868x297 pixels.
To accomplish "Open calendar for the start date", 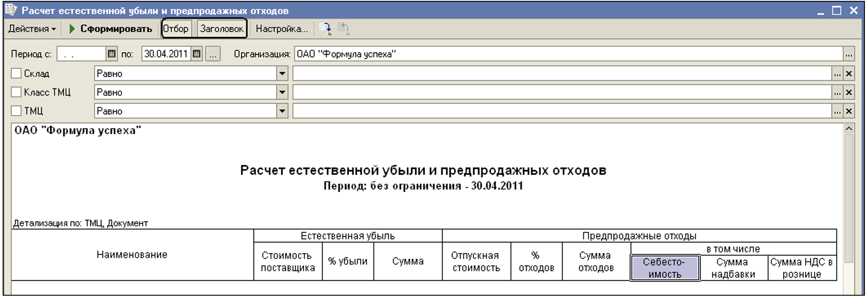I will click(x=112, y=54).
